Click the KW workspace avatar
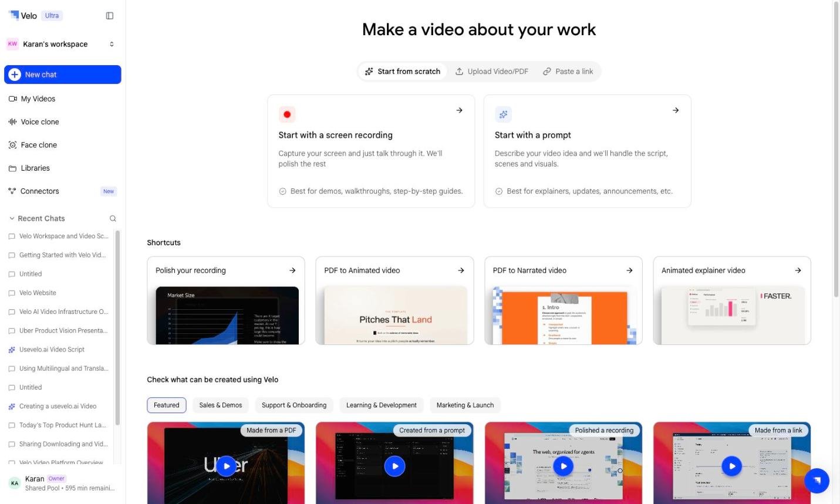Screen dimensions: 840x504 coord(12,44)
